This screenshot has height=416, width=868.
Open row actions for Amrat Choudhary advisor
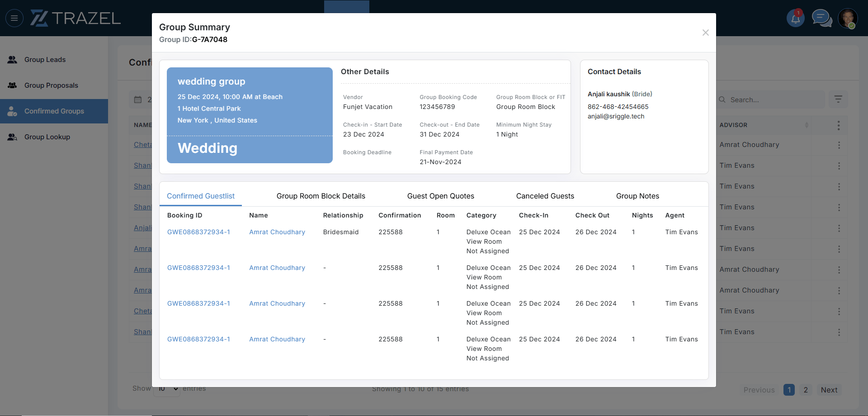[x=839, y=145]
